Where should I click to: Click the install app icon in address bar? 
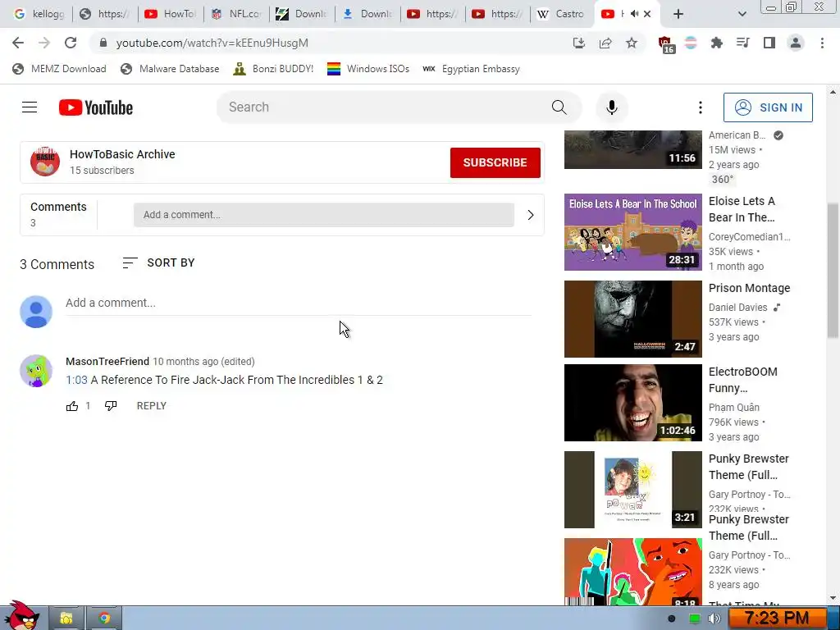[x=578, y=43]
